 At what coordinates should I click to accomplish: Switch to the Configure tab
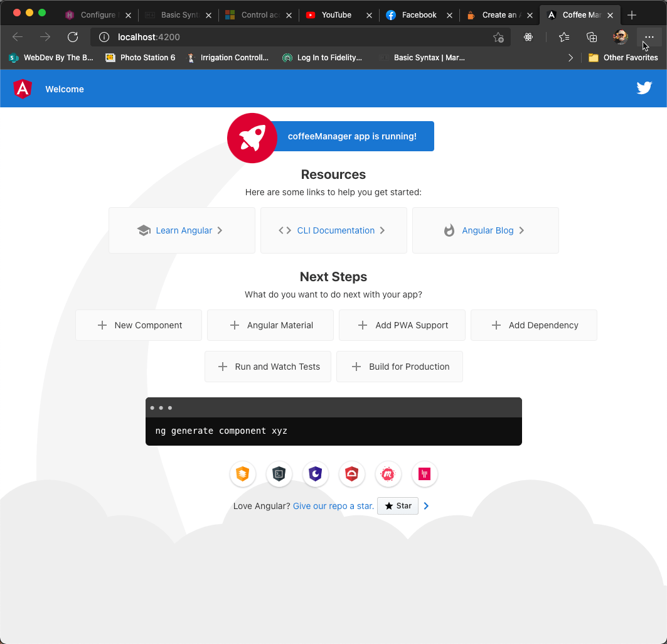99,15
